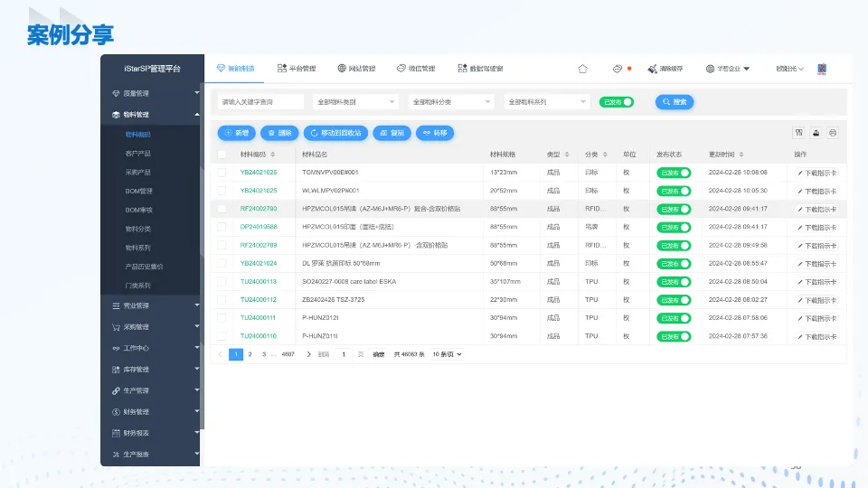The width and height of the screenshot is (868, 488).
Task: Click the 工作中心 sidebar icon
Action: tap(116, 349)
